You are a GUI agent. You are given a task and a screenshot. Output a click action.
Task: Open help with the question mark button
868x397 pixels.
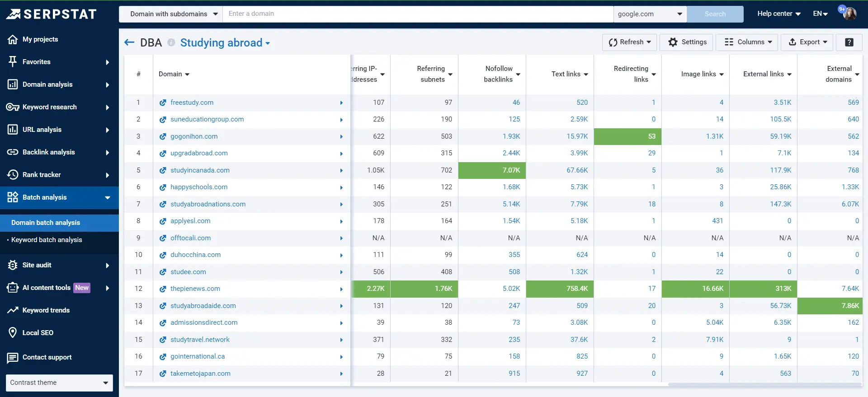point(849,42)
